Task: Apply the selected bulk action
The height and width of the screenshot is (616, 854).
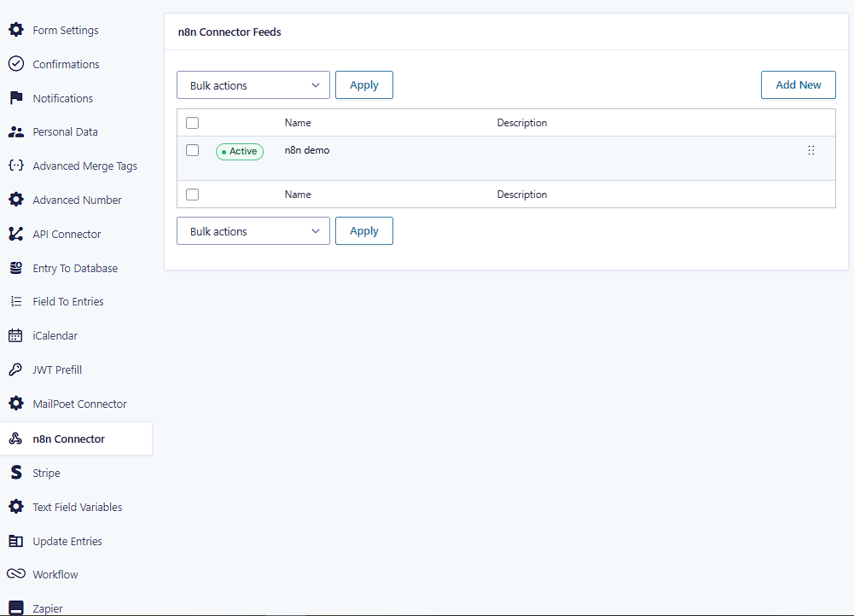Action: (363, 84)
